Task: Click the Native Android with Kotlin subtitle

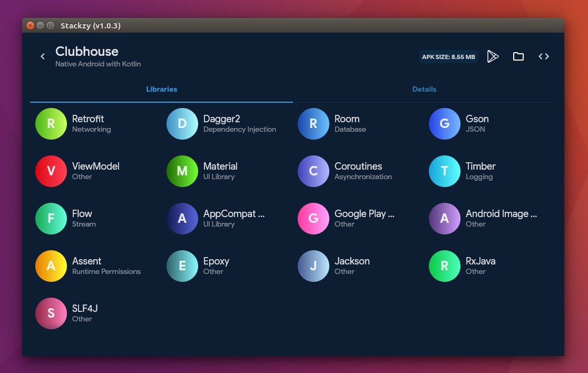Action: point(98,64)
